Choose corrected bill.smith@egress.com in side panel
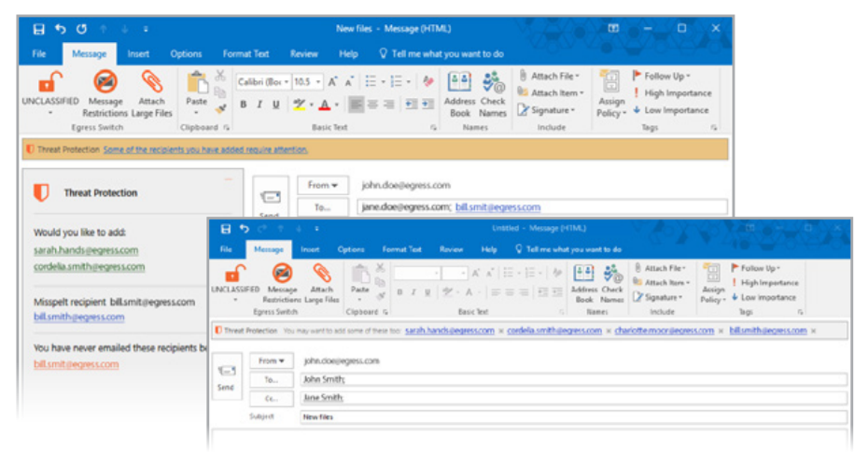 pos(79,317)
